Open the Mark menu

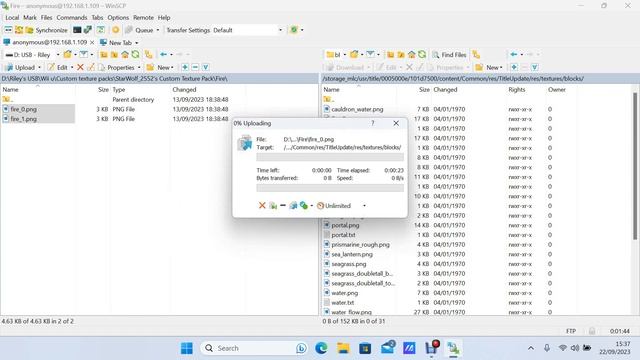click(30, 18)
